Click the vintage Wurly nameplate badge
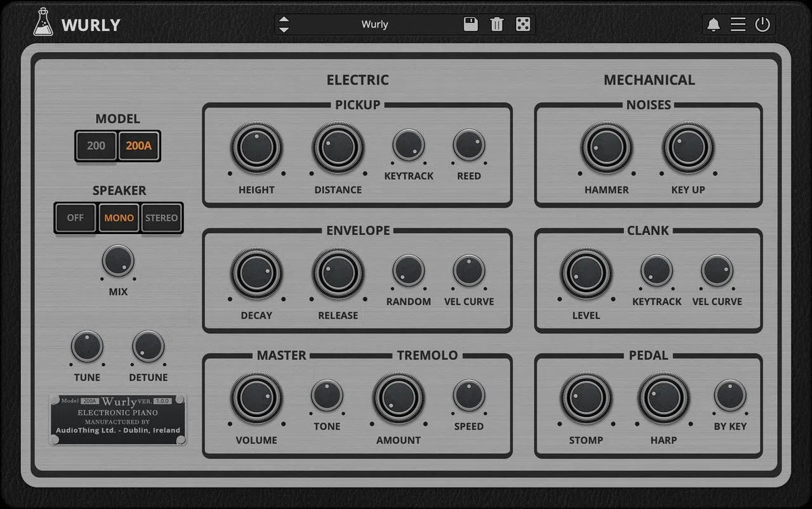This screenshot has height=509, width=812. coord(119,420)
